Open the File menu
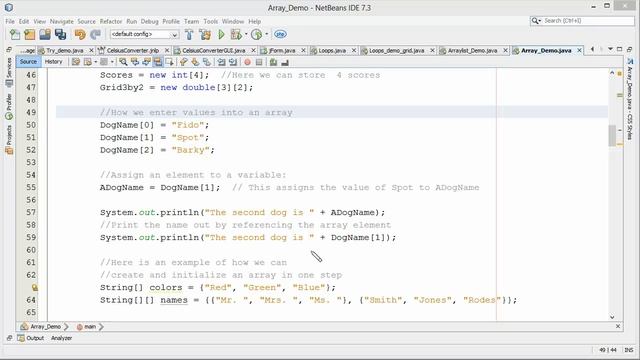 point(10,21)
